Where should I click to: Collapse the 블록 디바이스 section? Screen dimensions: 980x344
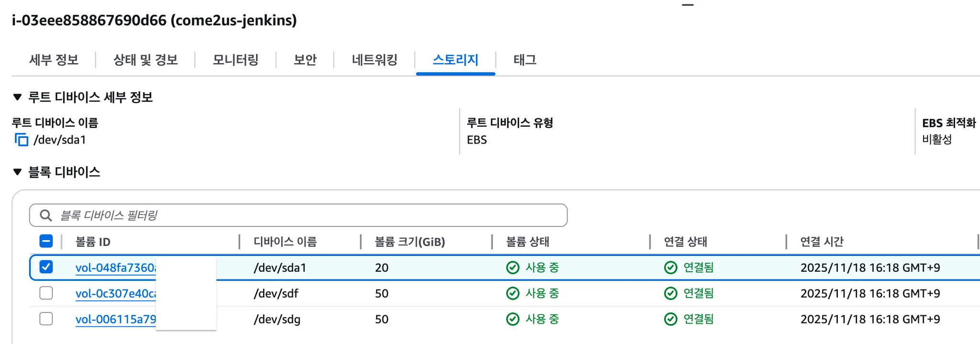pyautogui.click(x=18, y=172)
